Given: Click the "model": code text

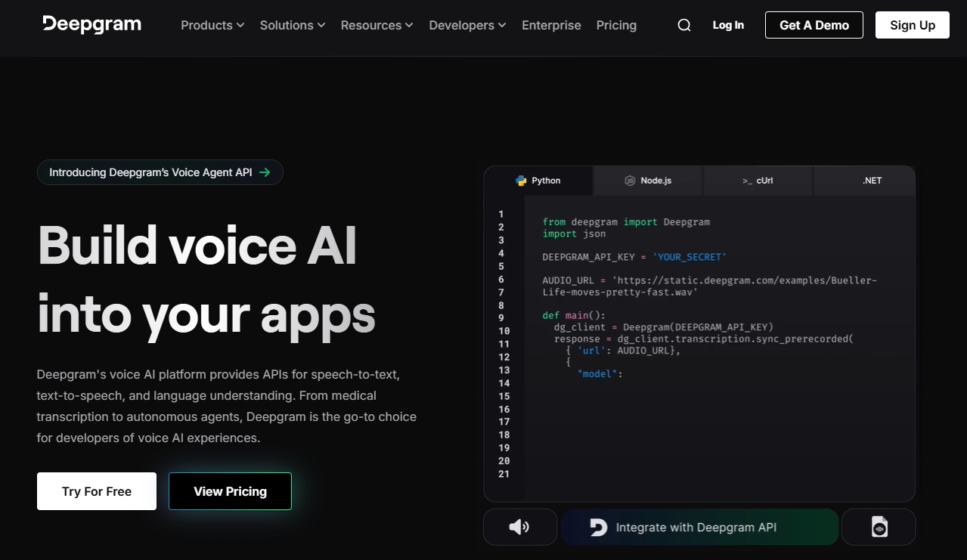Looking at the screenshot, I should pyautogui.click(x=600, y=373).
